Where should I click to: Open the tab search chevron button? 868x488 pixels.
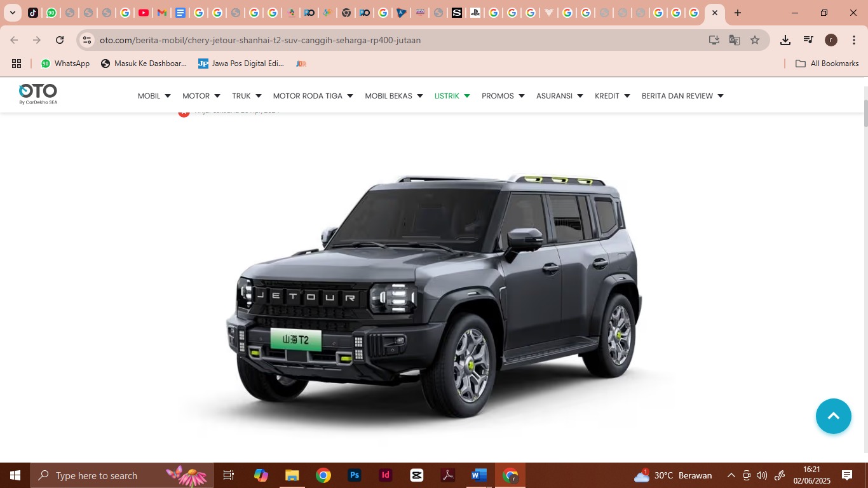pyautogui.click(x=13, y=13)
